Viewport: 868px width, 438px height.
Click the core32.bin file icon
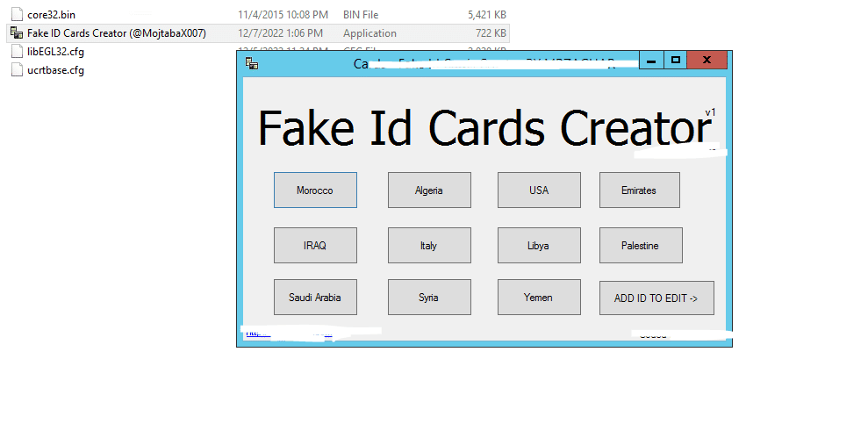(17, 15)
